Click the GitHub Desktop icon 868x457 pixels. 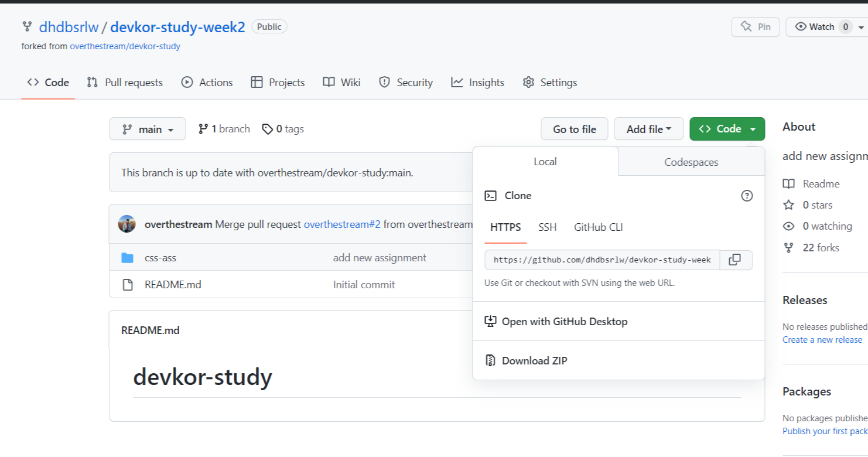490,321
